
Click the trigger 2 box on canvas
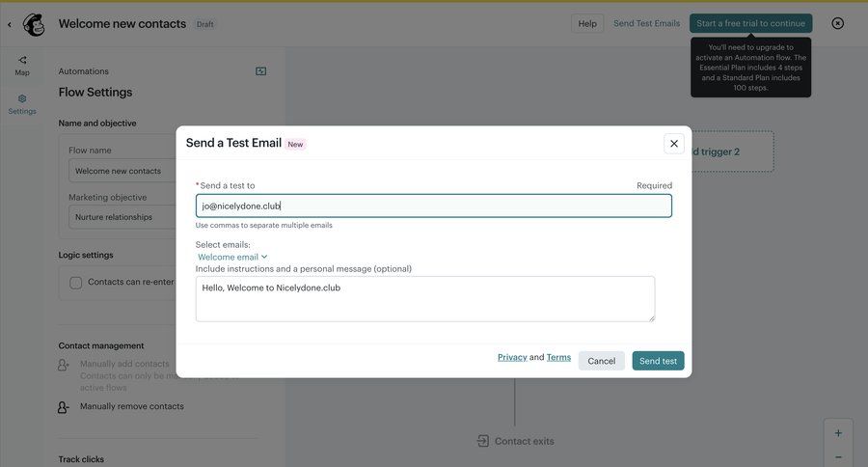pos(732,151)
